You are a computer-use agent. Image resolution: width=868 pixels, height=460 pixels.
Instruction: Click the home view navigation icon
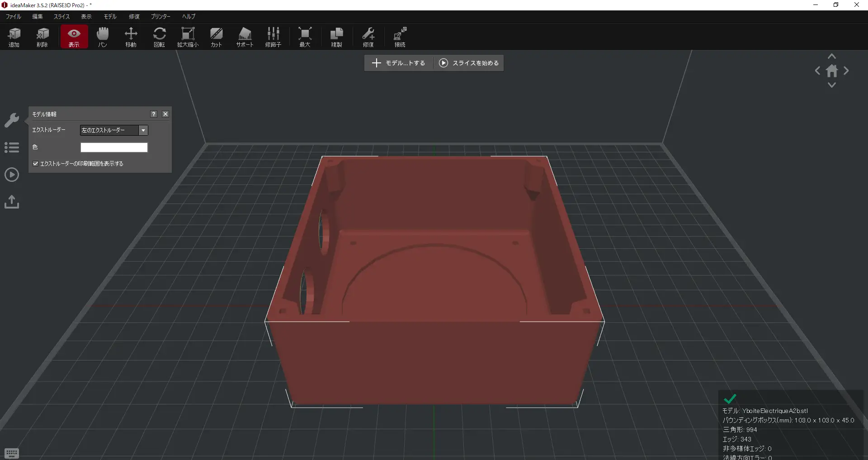point(832,71)
